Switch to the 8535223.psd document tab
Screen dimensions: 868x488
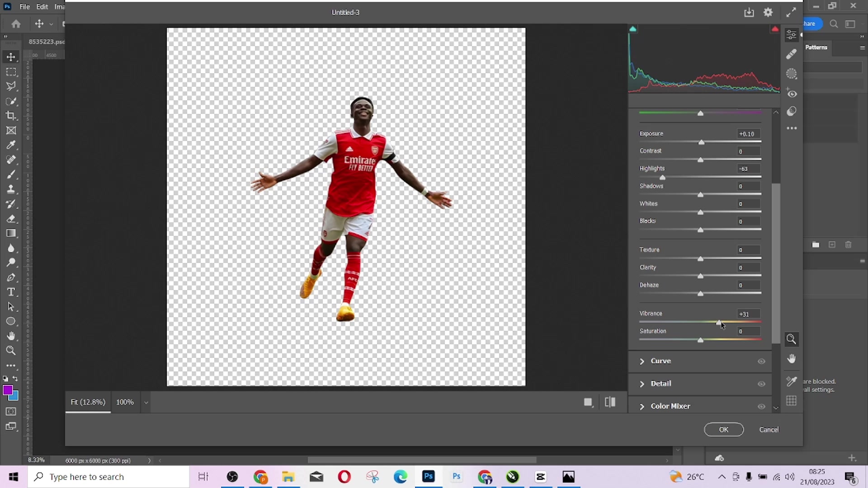[47, 42]
